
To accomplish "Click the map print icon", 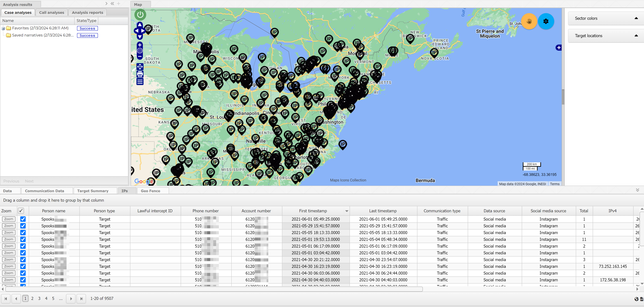I will (140, 74).
